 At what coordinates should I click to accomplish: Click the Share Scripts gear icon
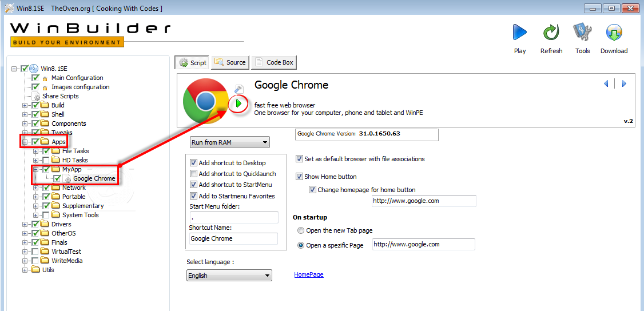click(36, 96)
